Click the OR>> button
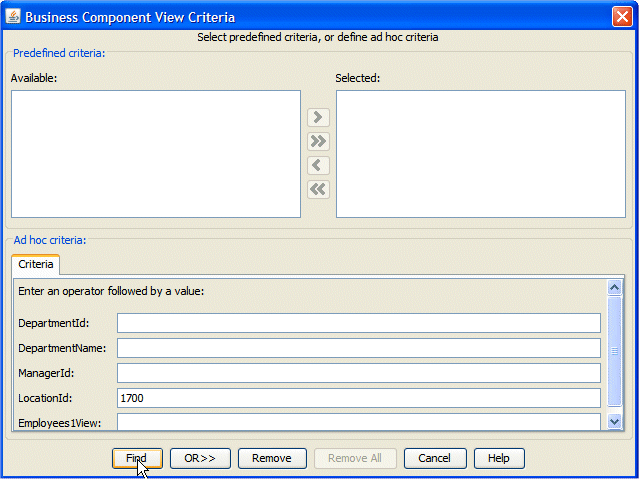The width and height of the screenshot is (639, 479). point(200,458)
